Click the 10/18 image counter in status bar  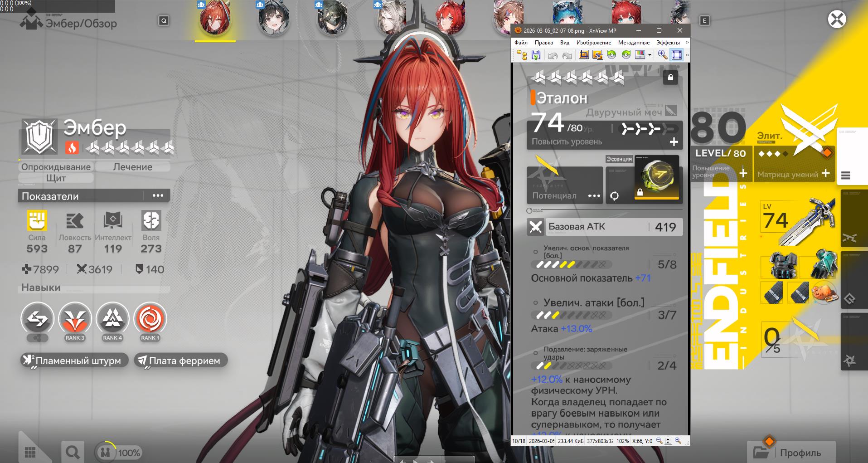pyautogui.click(x=519, y=441)
